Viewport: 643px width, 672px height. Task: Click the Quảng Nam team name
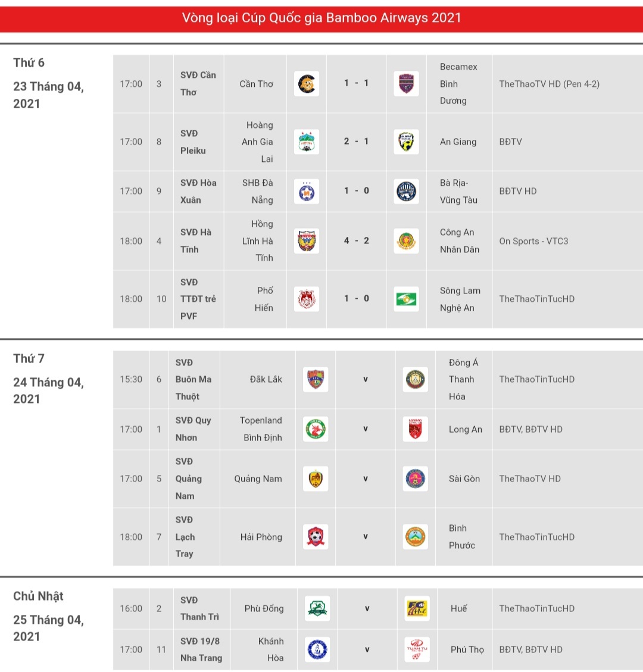pyautogui.click(x=258, y=479)
